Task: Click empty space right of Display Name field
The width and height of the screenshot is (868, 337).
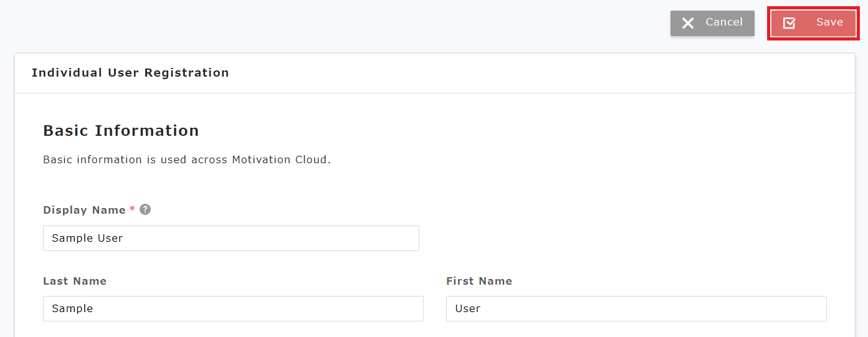Action: [623, 238]
